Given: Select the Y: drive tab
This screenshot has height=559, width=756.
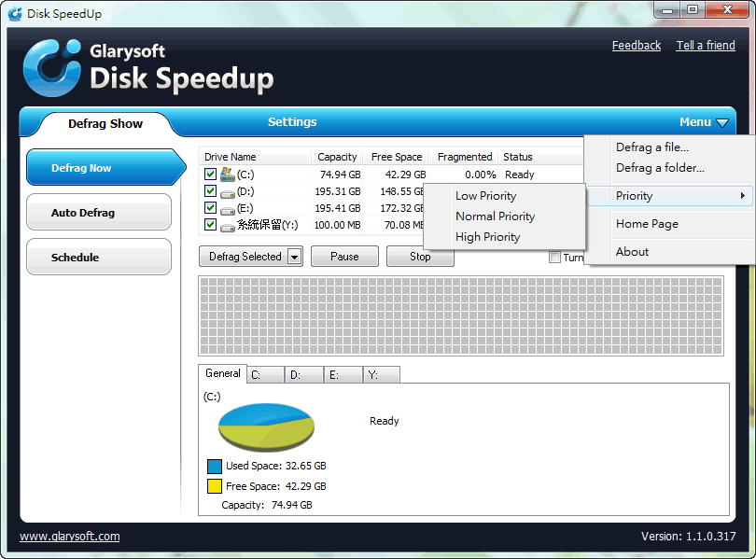Looking at the screenshot, I should (382, 374).
